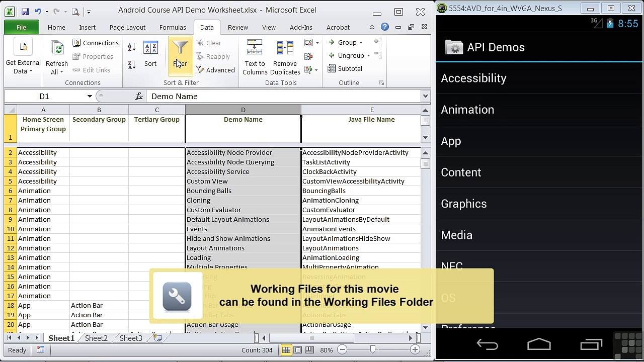Click the Subtotal button

coord(345,69)
